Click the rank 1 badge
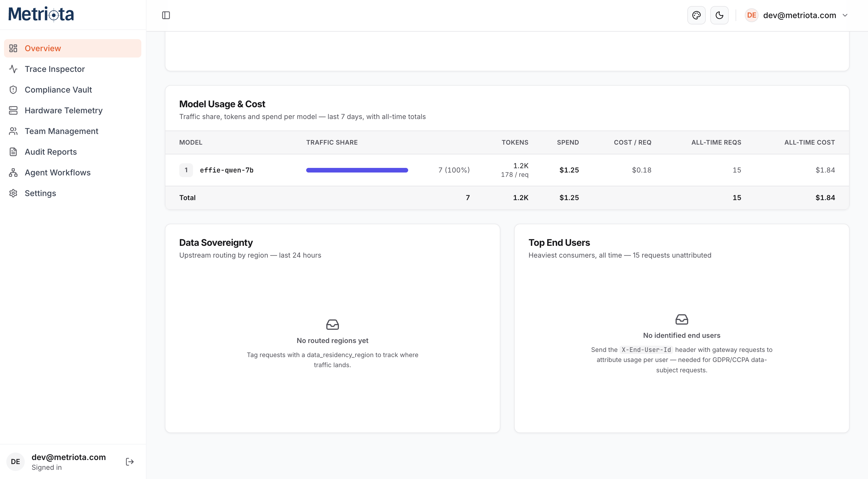The image size is (868, 479). click(x=186, y=170)
